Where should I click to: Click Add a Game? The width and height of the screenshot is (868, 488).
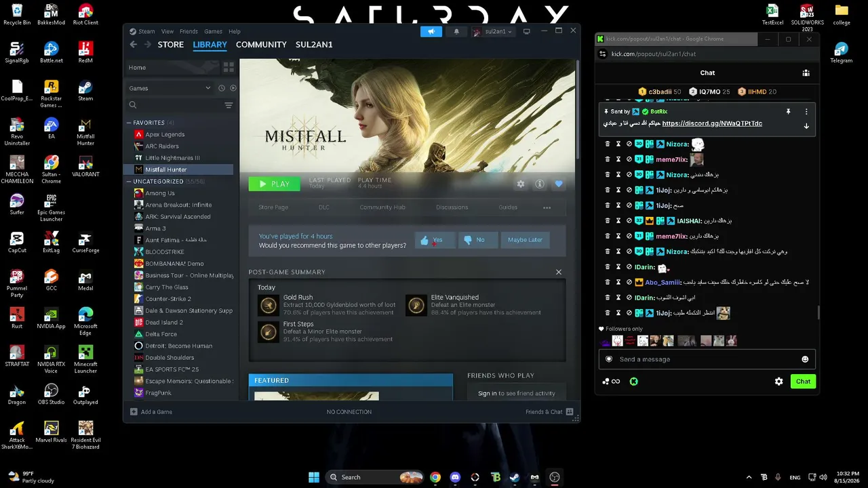click(151, 411)
